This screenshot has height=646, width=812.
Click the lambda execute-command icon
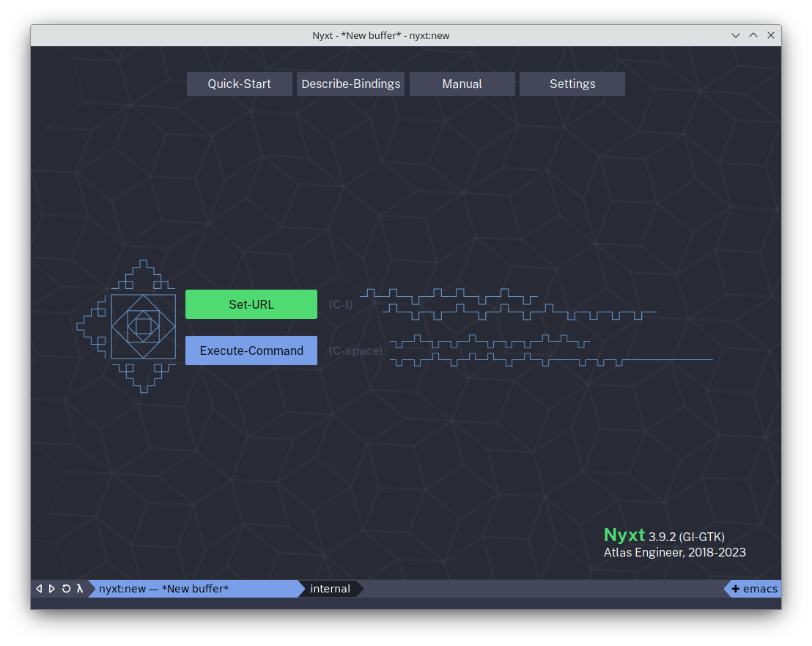(79, 589)
